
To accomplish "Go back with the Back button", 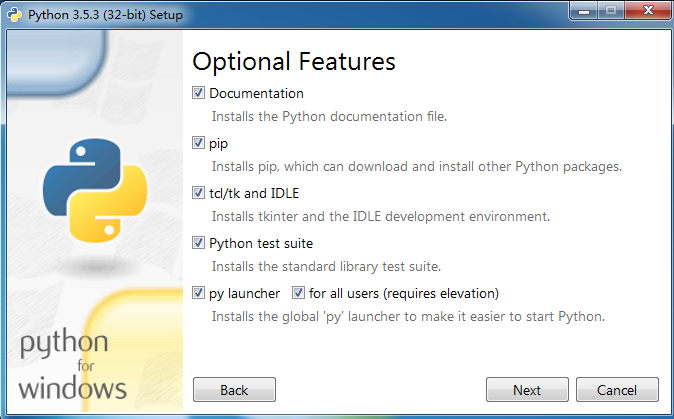I will tap(234, 390).
